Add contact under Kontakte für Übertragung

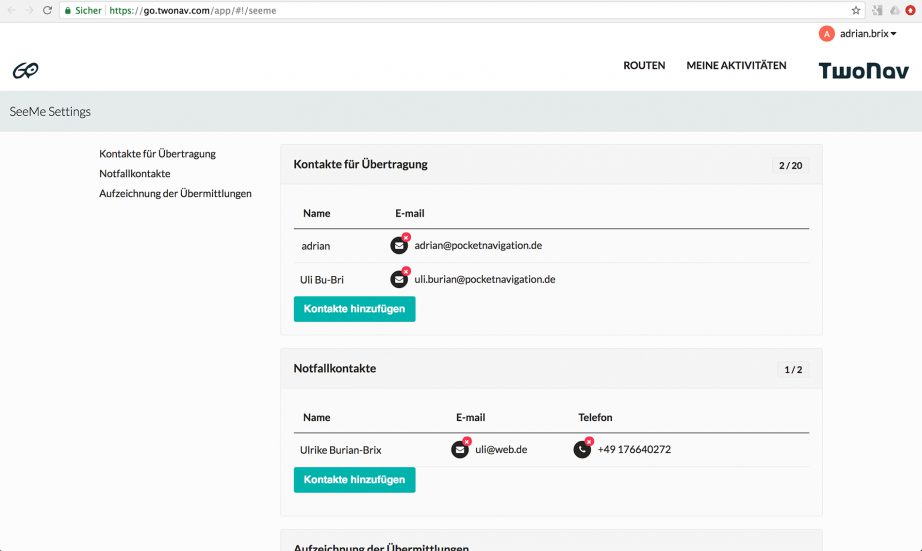(x=354, y=309)
